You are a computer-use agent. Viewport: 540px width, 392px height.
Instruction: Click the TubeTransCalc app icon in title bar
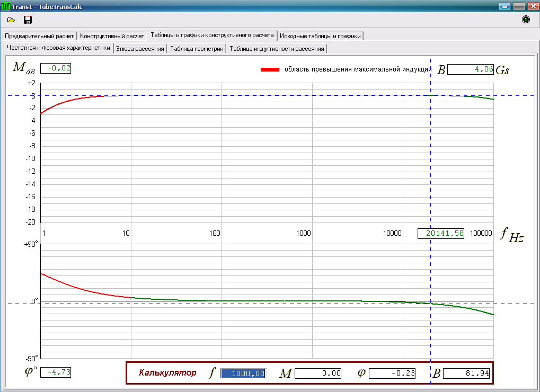pyautogui.click(x=5, y=6)
